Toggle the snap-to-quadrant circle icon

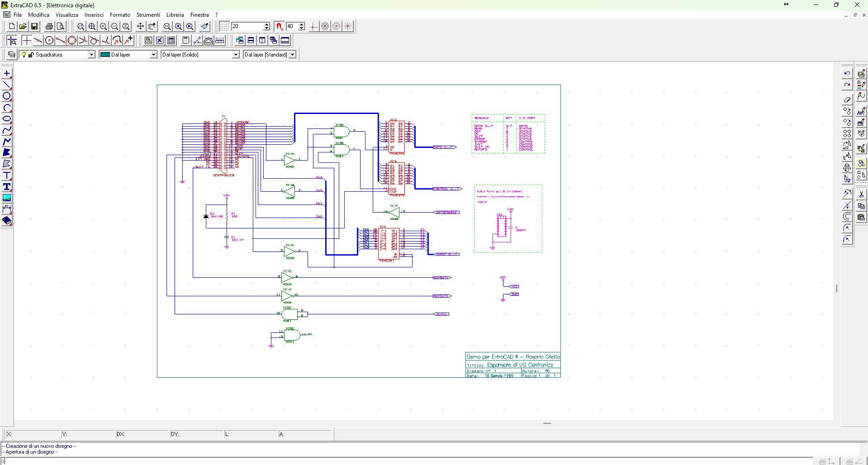pos(72,40)
